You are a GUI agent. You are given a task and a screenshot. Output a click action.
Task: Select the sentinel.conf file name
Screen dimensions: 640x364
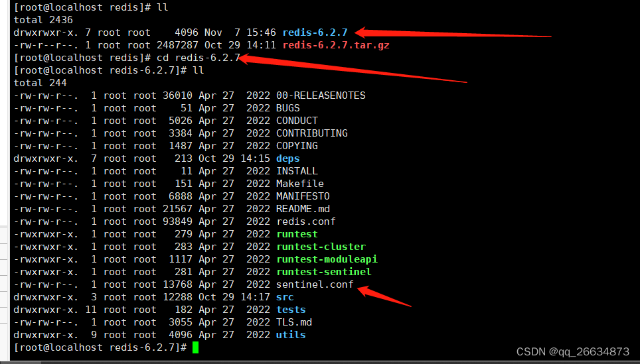tap(315, 284)
